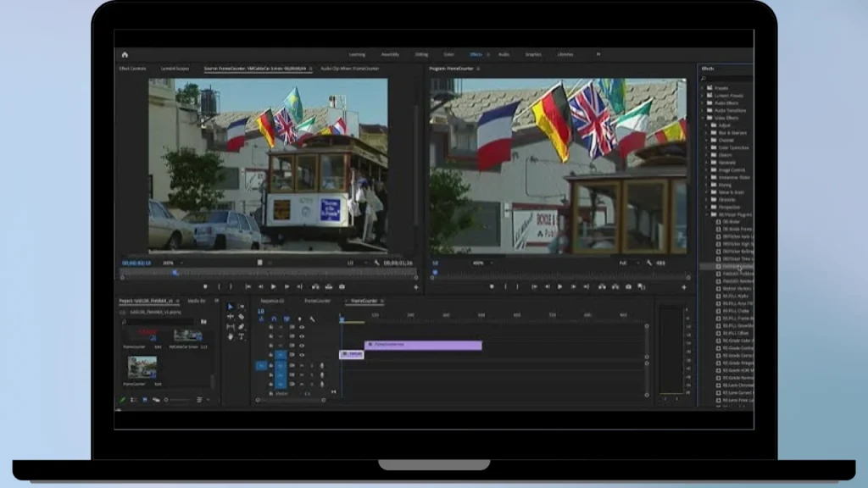
Task: Select the Ripple Edit tool
Action: click(231, 317)
